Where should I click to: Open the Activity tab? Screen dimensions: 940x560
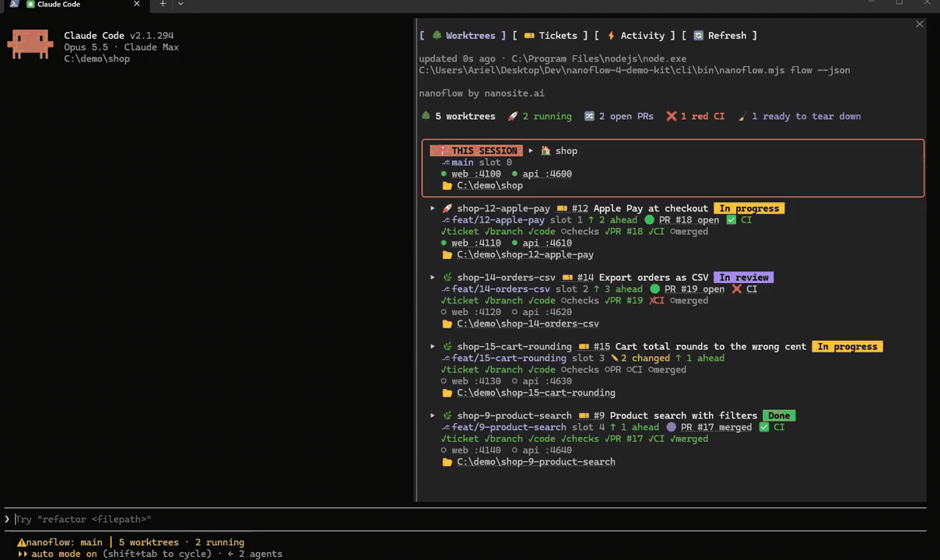635,36
